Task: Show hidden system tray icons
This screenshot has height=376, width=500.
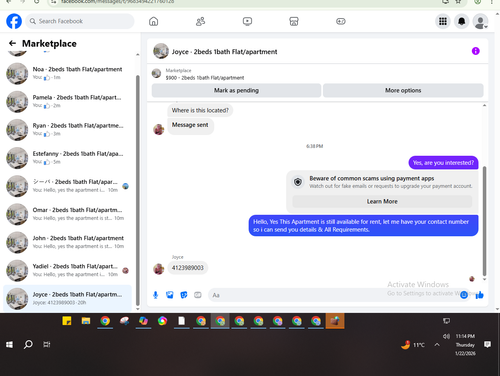Action: pyautogui.click(x=437, y=345)
